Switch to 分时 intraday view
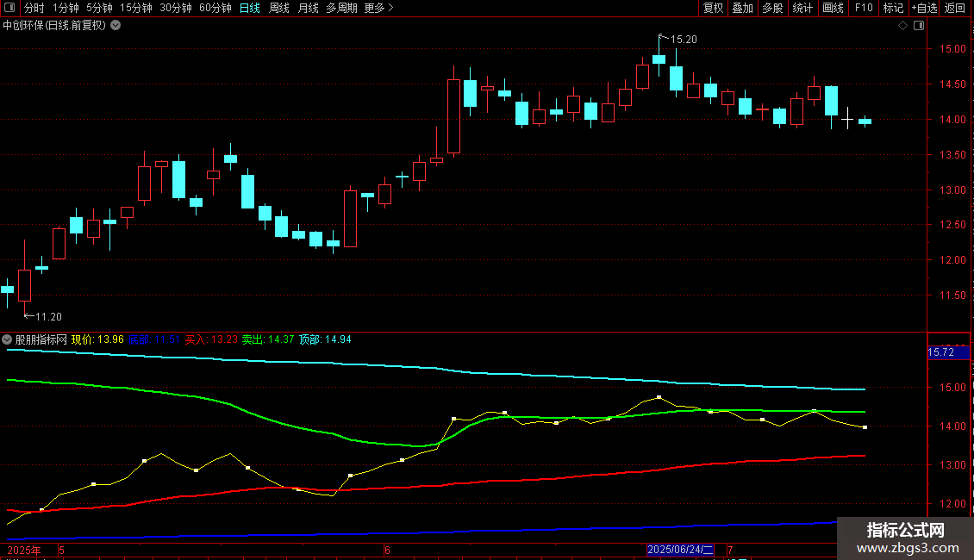This screenshot has width=974, height=560. point(34,8)
